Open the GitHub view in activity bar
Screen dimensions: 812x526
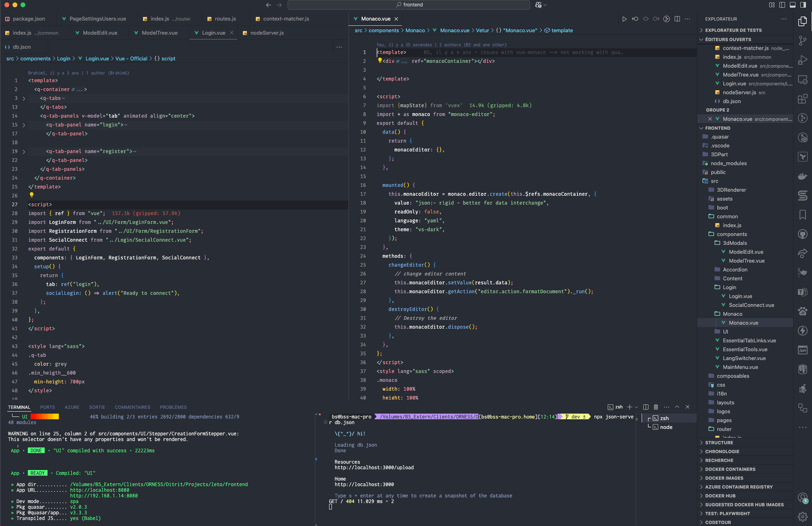802,234
